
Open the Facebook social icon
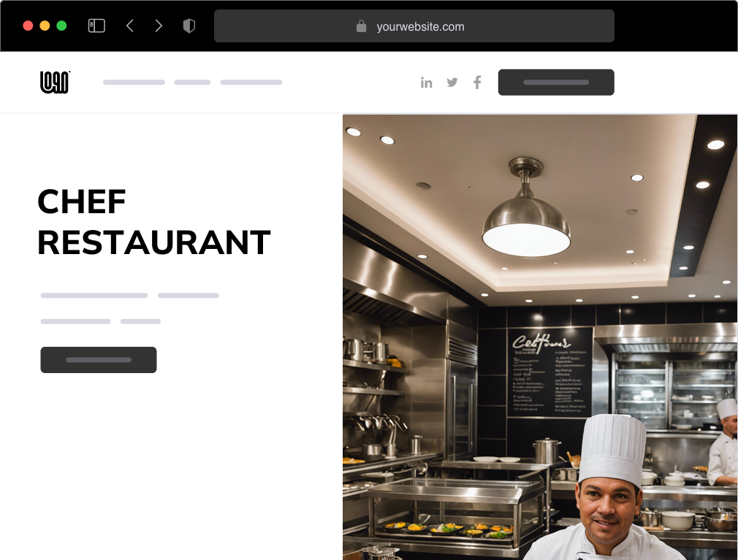coord(477,83)
